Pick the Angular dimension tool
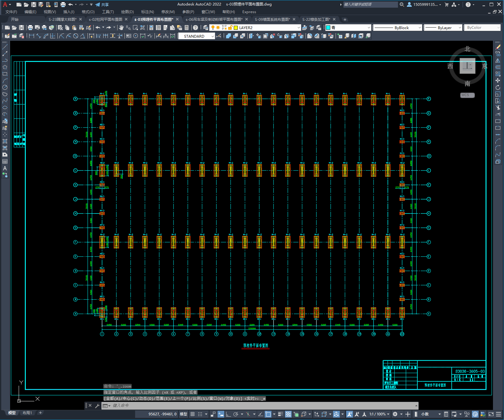The width and height of the screenshot is (504, 420). pos(82,36)
